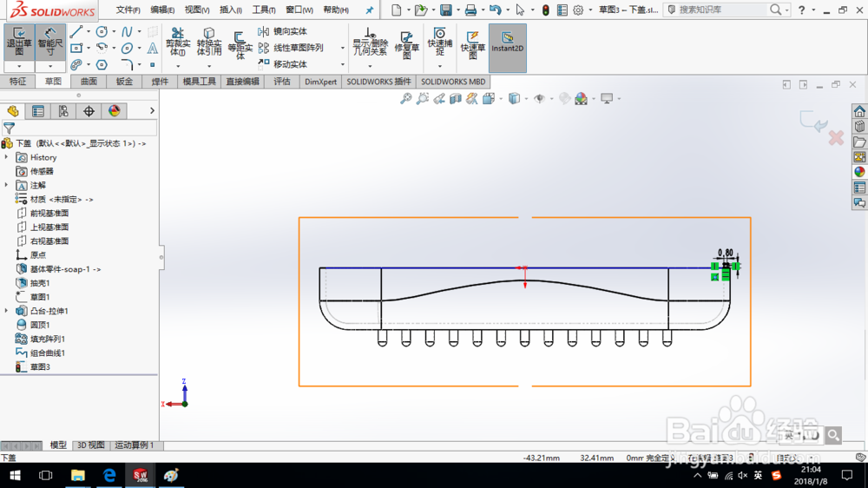The height and width of the screenshot is (488, 868).
Task: Switch to the 运动算例 1 bottom tab
Action: [135, 445]
